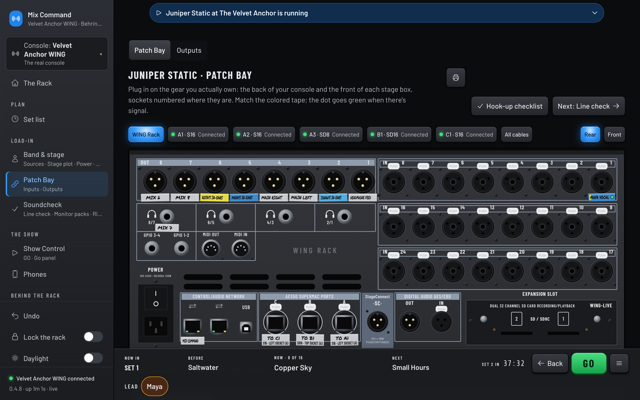Viewport: 640px width, 400px height.
Task: Open the Hook-up checklist
Action: (509, 106)
